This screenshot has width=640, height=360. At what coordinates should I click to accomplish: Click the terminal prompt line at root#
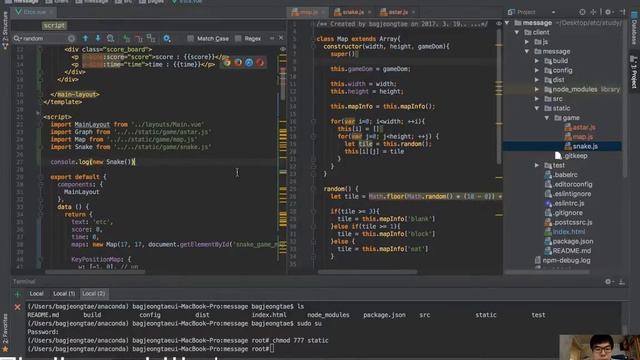[x=151, y=349]
